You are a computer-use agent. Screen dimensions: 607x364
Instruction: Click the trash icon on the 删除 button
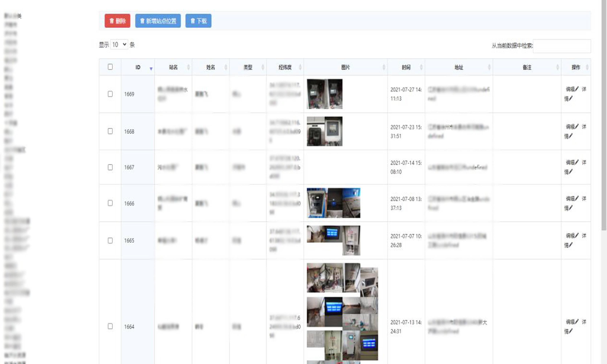(x=112, y=21)
